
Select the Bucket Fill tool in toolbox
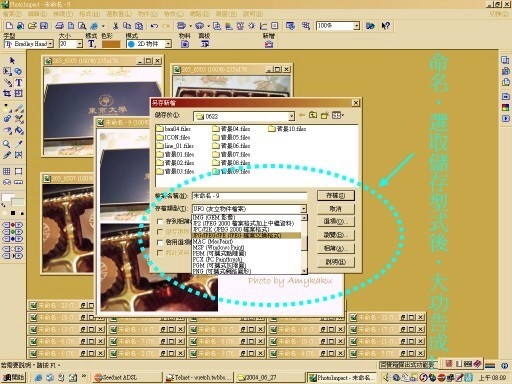[19, 130]
